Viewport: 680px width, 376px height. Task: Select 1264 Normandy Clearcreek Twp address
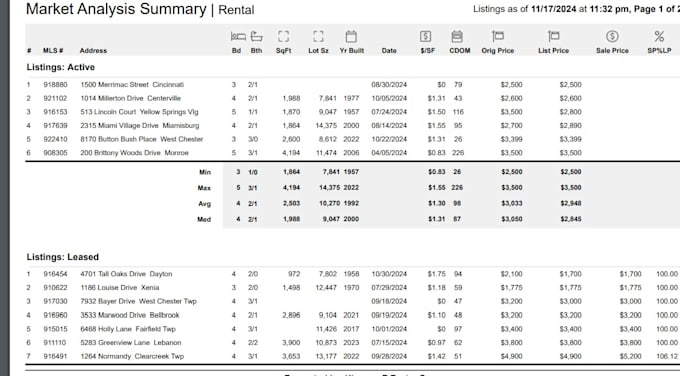132,356
